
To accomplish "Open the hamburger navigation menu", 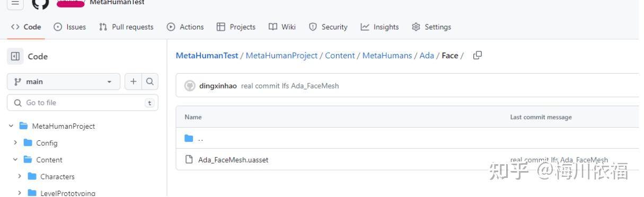I will [15, 3].
